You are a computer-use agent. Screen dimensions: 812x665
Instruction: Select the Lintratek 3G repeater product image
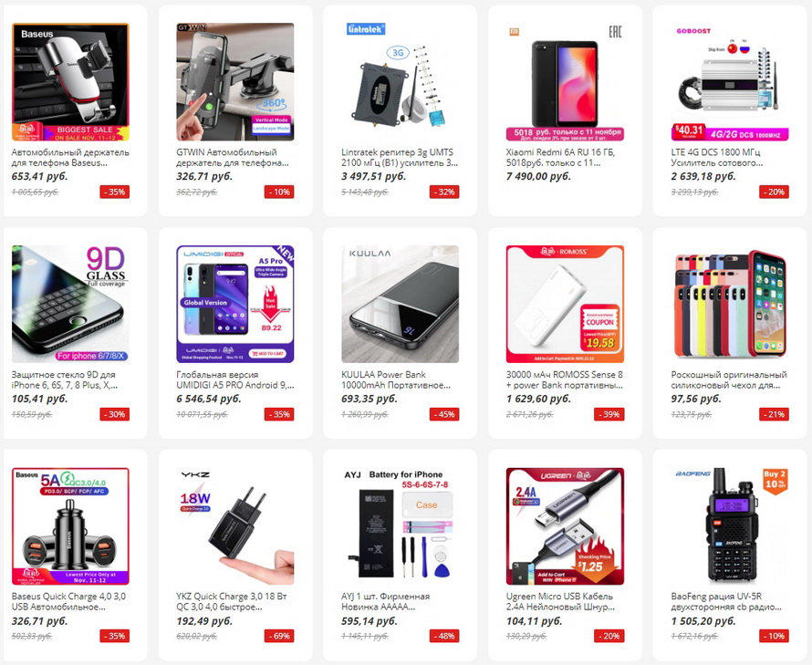click(400, 82)
